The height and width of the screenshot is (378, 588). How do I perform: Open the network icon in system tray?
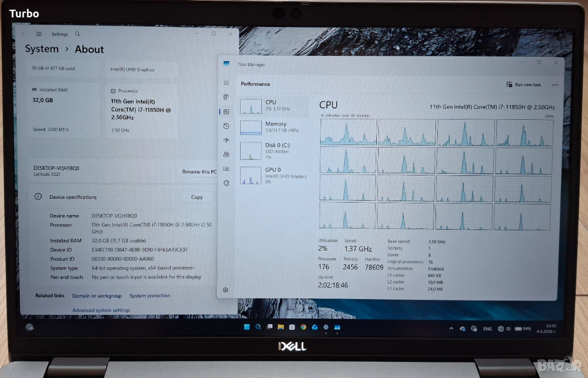coord(500,329)
